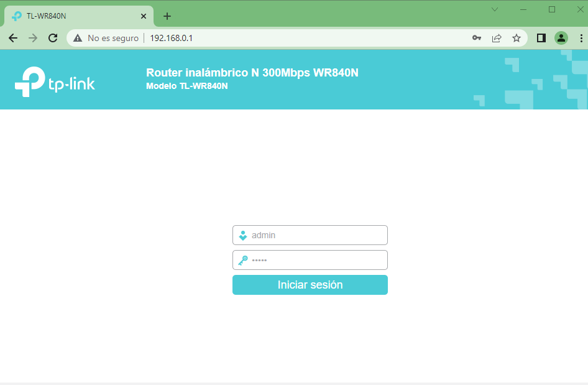
Task: Reload the router login page
Action: pos(53,38)
